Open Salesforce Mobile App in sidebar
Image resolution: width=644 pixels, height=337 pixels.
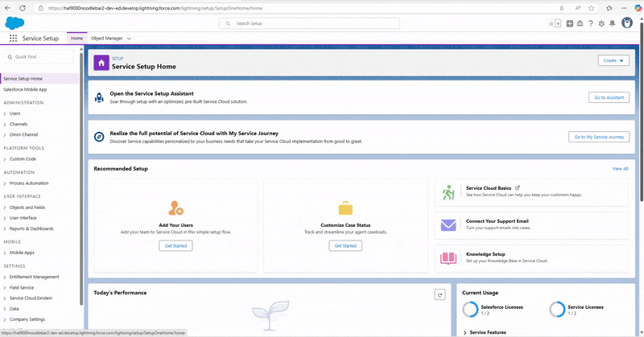(x=25, y=89)
